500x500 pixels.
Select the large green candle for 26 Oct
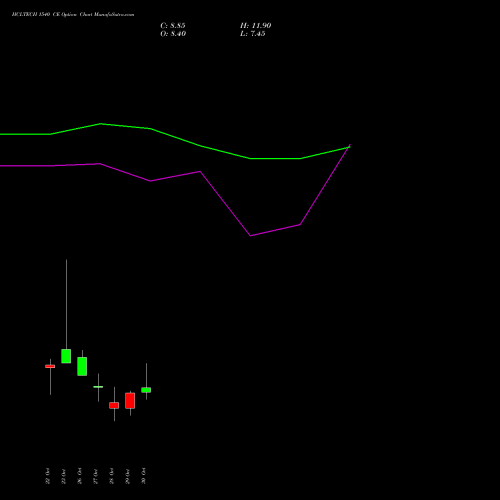[x=82, y=366]
